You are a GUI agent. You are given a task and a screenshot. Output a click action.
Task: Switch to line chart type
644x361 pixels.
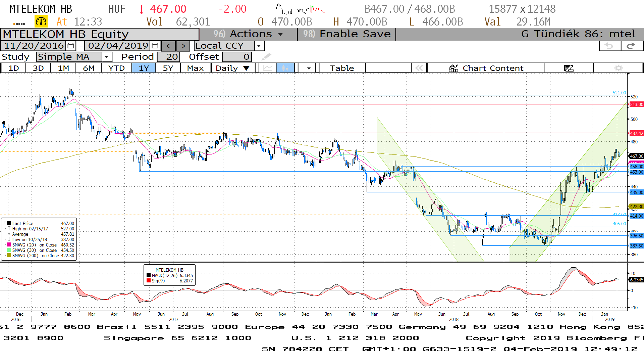click(x=268, y=68)
